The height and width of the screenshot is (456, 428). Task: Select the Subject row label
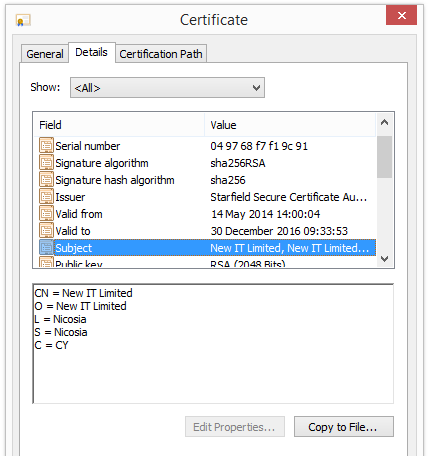coord(74,248)
